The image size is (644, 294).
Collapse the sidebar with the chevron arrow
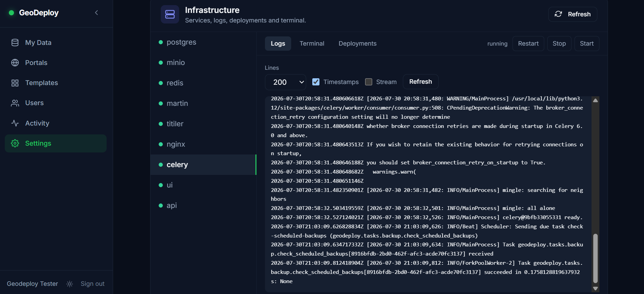(96, 13)
